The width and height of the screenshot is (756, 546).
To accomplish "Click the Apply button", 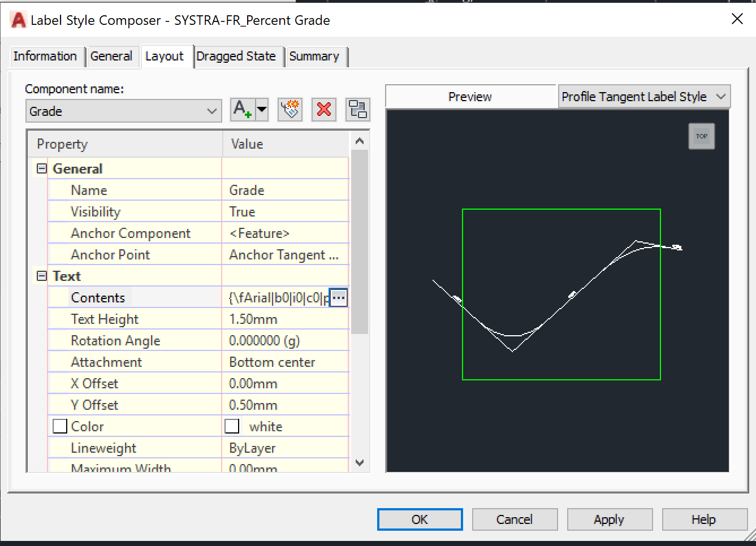I will point(610,519).
